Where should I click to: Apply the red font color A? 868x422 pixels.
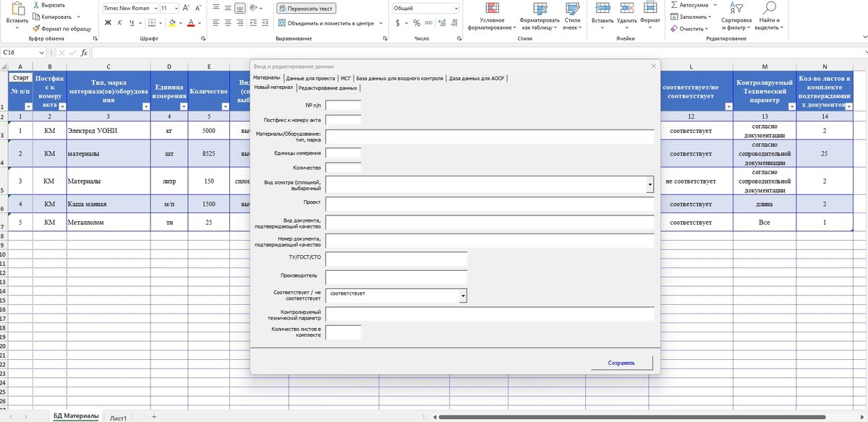[x=190, y=22]
